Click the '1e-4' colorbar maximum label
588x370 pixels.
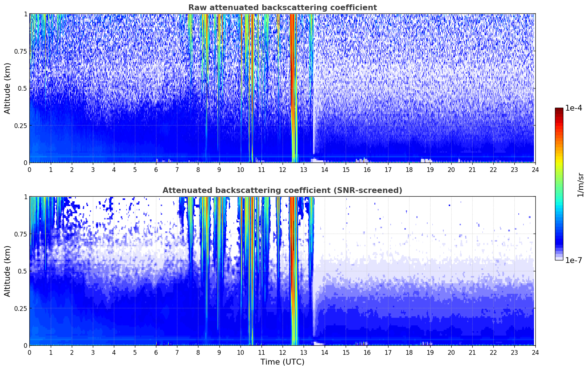coord(573,108)
